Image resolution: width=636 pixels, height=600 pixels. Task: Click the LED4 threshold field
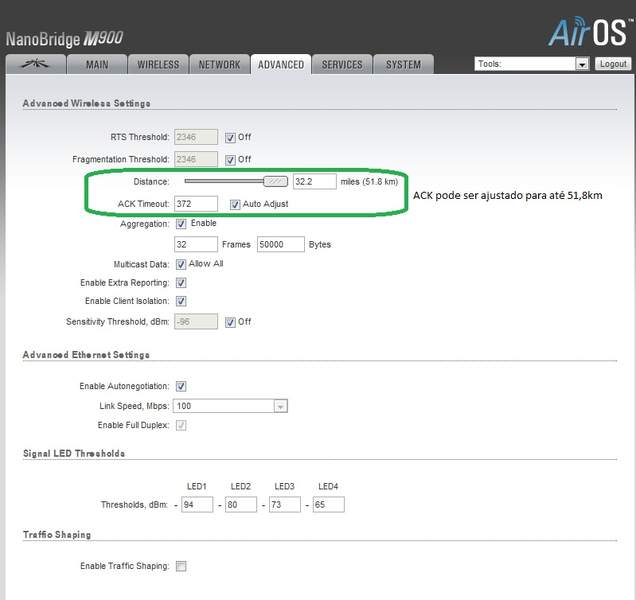329,505
